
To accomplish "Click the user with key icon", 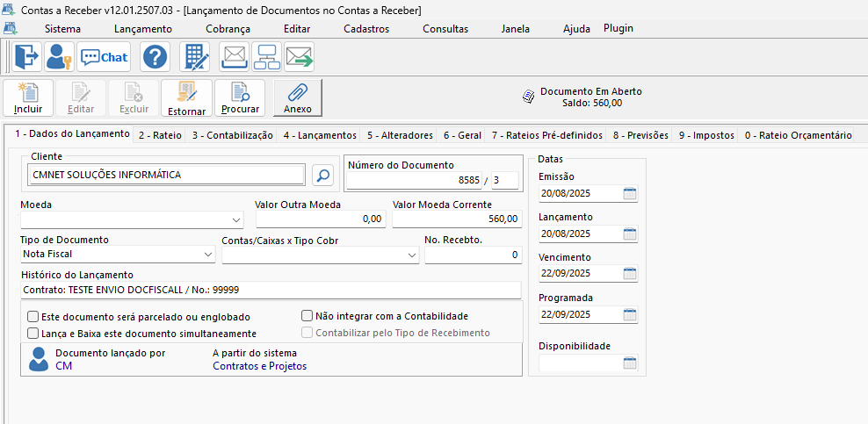I will (x=59, y=58).
